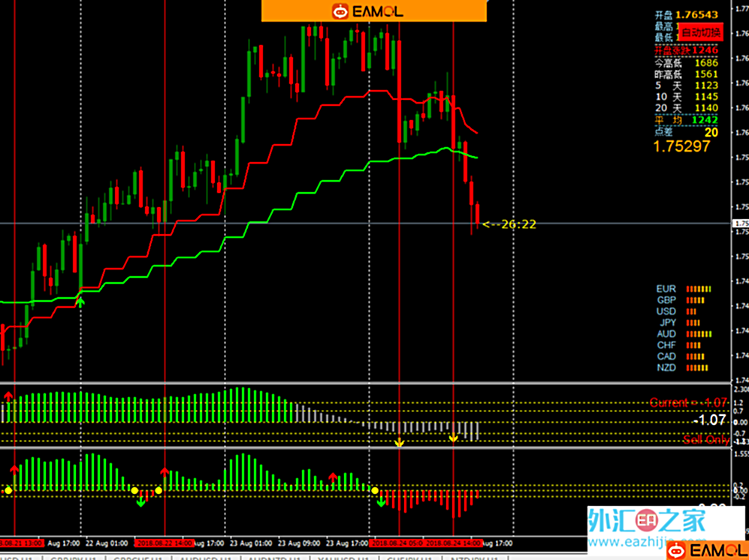Viewport: 749px width, 560px height.
Task: Click the orange EAMOL banner at top
Action: coord(373,11)
